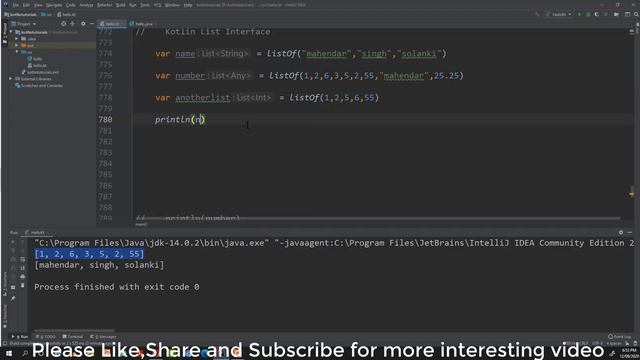Toggle soft-wrap icon in Run console

22,259
